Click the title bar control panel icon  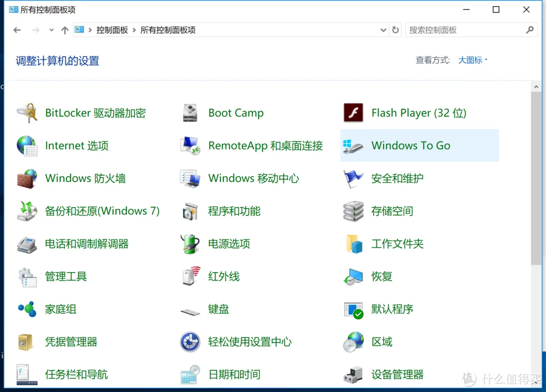pos(14,10)
